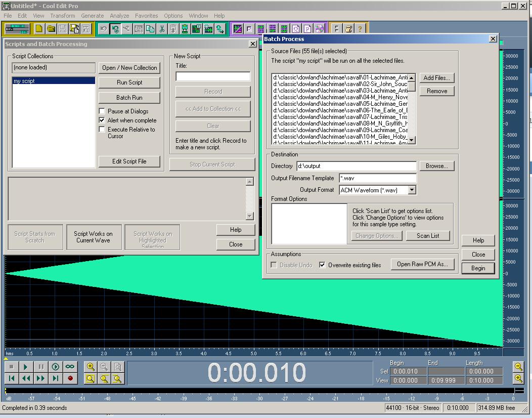This screenshot has width=532, height=418.
Task: Click the red Record transport button
Action: coord(70,378)
